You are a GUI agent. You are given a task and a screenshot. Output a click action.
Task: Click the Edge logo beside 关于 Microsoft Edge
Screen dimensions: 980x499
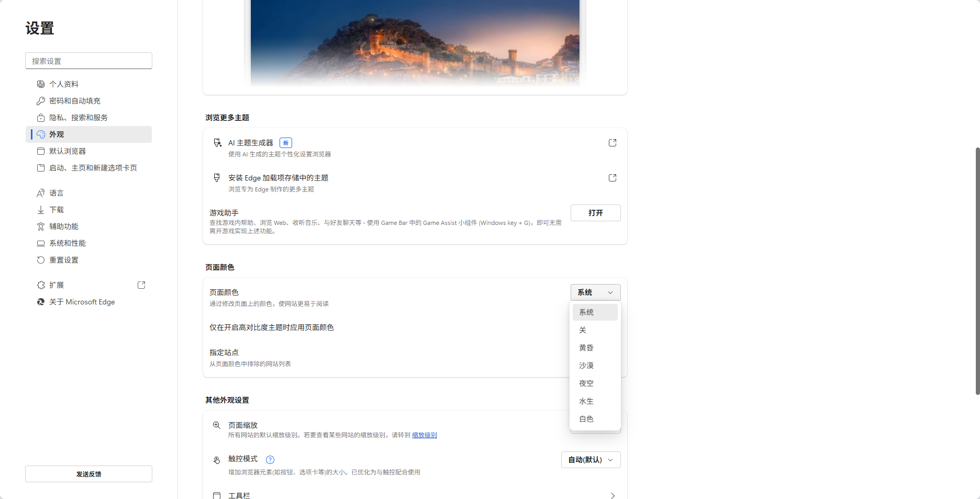(x=41, y=302)
